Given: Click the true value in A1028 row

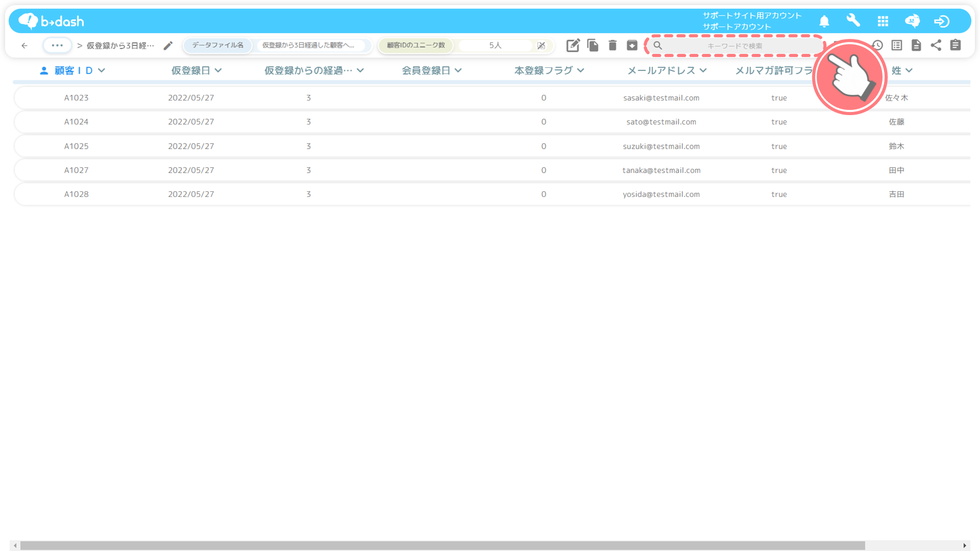Looking at the screenshot, I should click(779, 194).
